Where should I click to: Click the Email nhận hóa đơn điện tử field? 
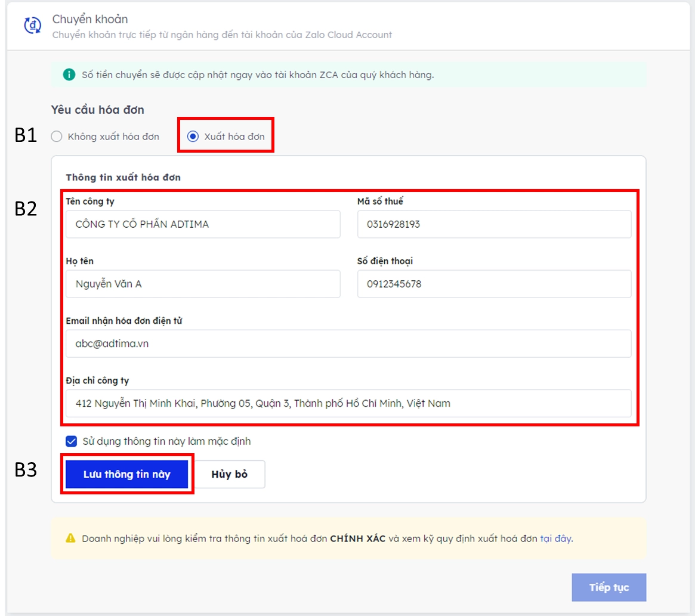(x=348, y=343)
